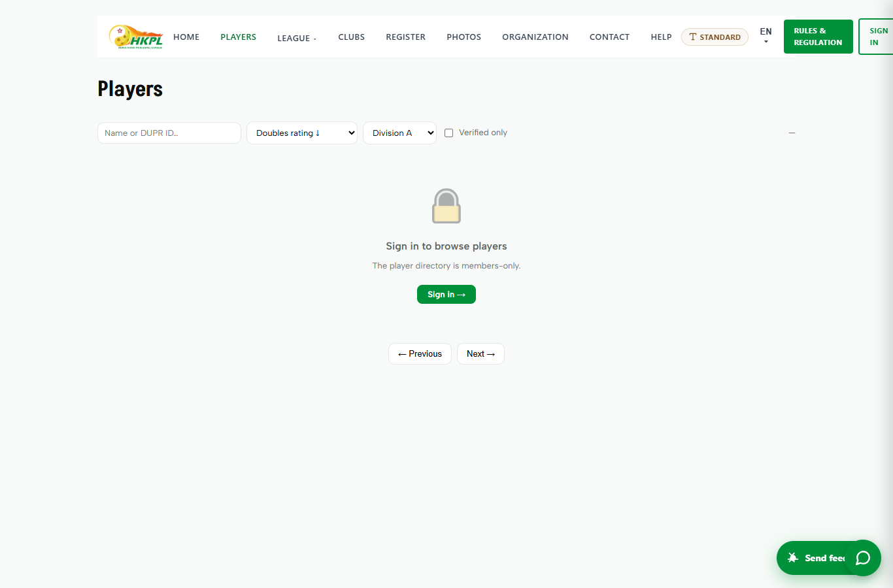The image size is (893, 588).
Task: Toggle the STANDARD text size pill
Action: click(x=715, y=37)
